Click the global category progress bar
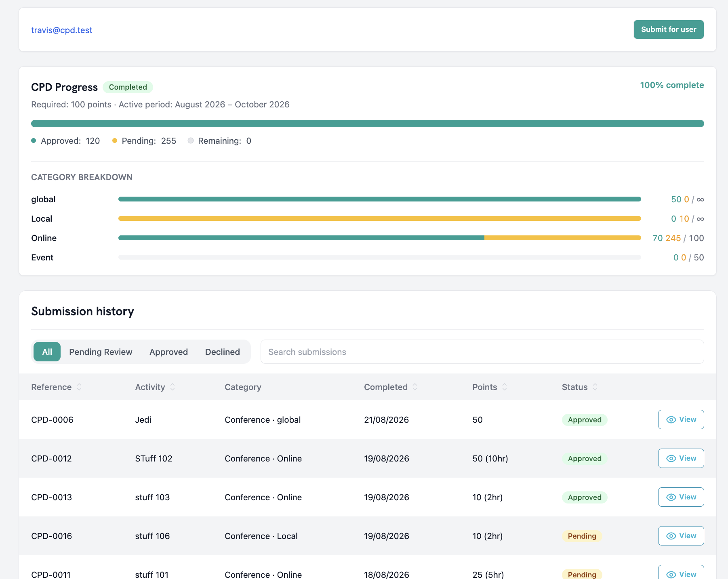 pos(380,199)
